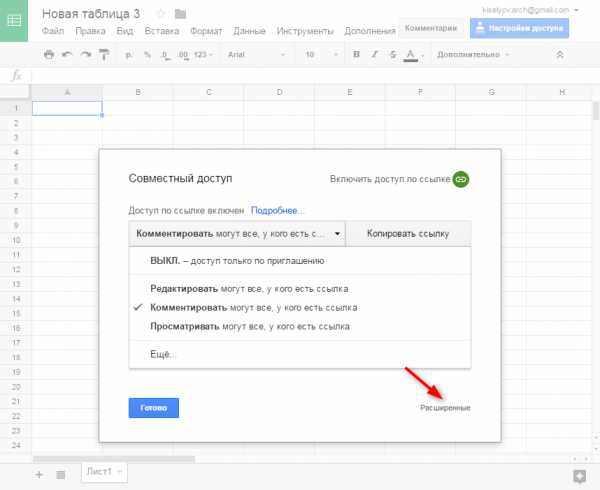Click the text color button
This screenshot has width=600, height=490.
[410, 54]
